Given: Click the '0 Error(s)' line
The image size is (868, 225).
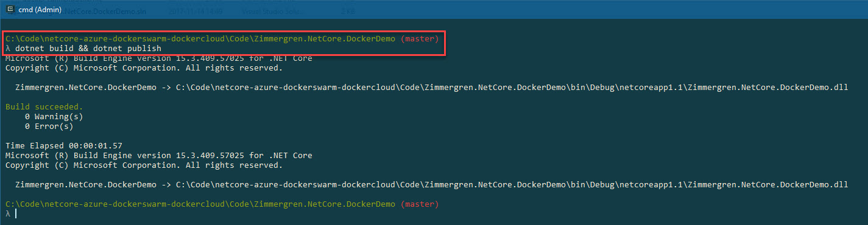Looking at the screenshot, I should [x=49, y=126].
